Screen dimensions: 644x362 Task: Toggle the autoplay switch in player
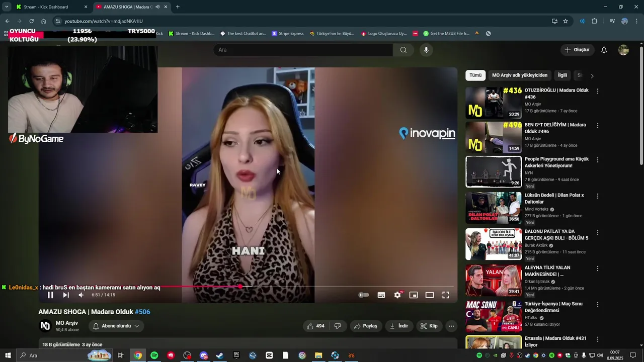[x=364, y=295]
